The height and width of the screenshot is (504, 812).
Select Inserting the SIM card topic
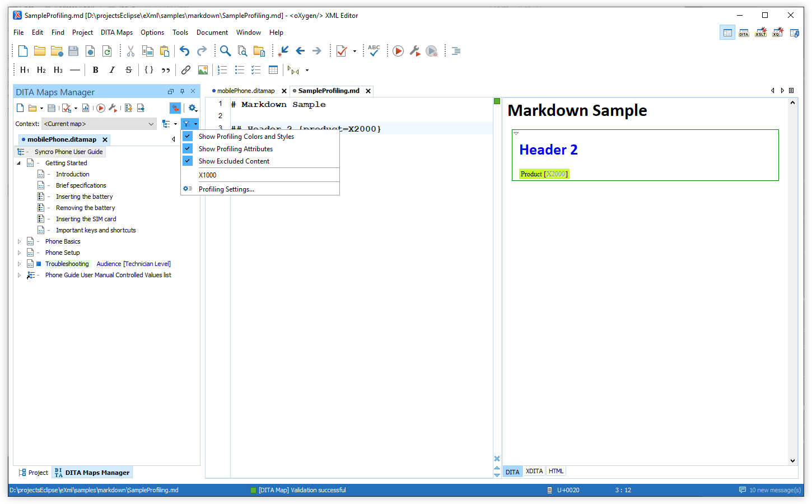click(x=86, y=219)
